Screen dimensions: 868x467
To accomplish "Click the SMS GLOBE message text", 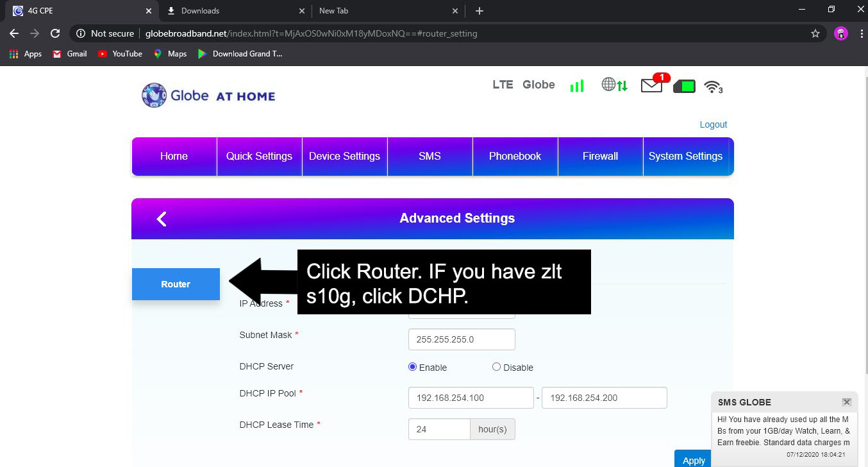I will [783, 431].
